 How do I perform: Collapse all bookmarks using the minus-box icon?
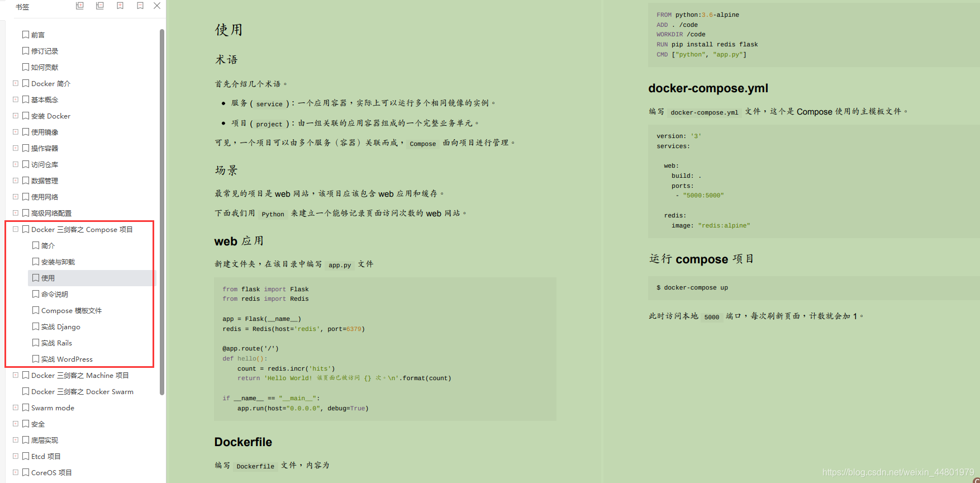pos(100,6)
